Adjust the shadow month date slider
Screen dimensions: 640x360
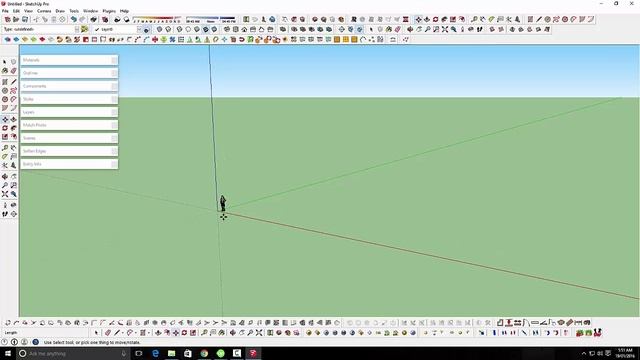point(157,19)
